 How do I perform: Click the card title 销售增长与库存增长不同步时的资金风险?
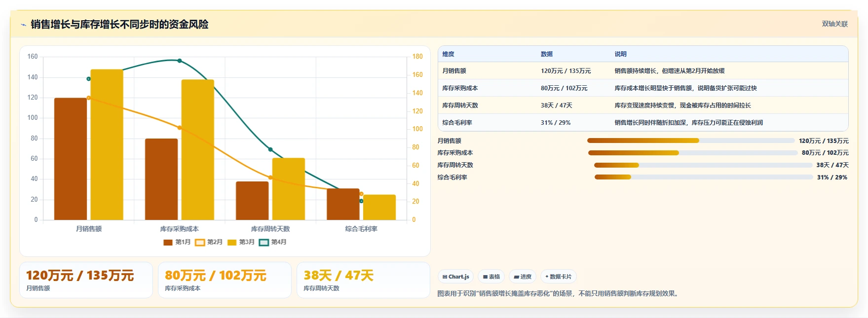119,25
